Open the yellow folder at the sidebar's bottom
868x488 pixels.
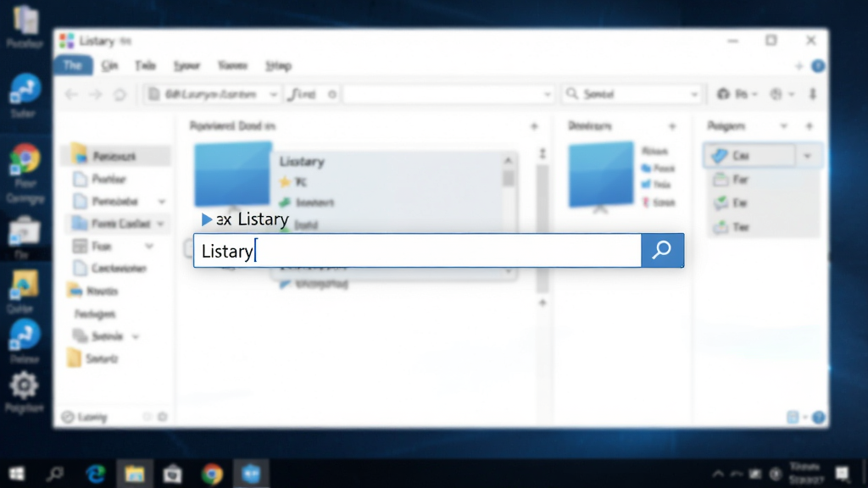[x=75, y=358]
